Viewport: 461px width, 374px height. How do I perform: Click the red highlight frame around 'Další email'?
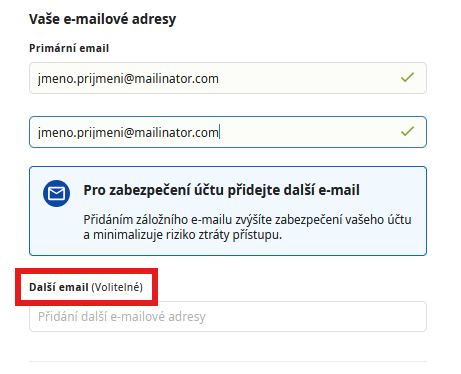86,287
